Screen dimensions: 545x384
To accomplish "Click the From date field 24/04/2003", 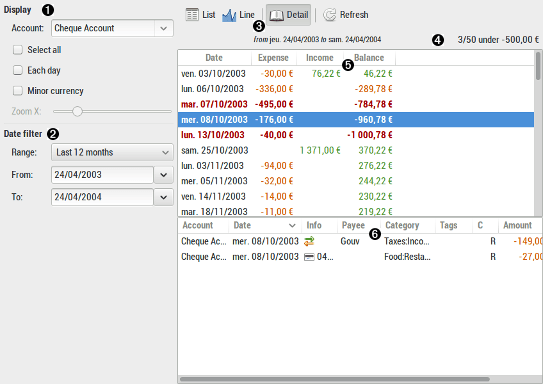I will tap(102, 175).
